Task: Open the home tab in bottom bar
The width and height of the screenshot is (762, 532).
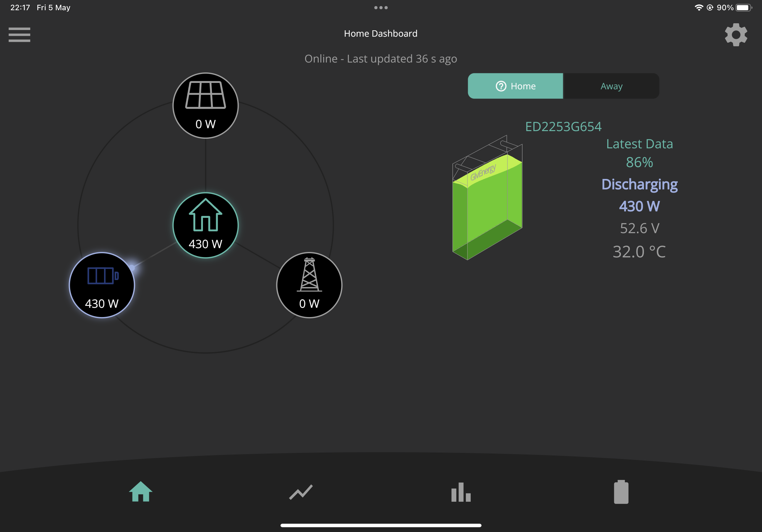Action: click(x=141, y=491)
